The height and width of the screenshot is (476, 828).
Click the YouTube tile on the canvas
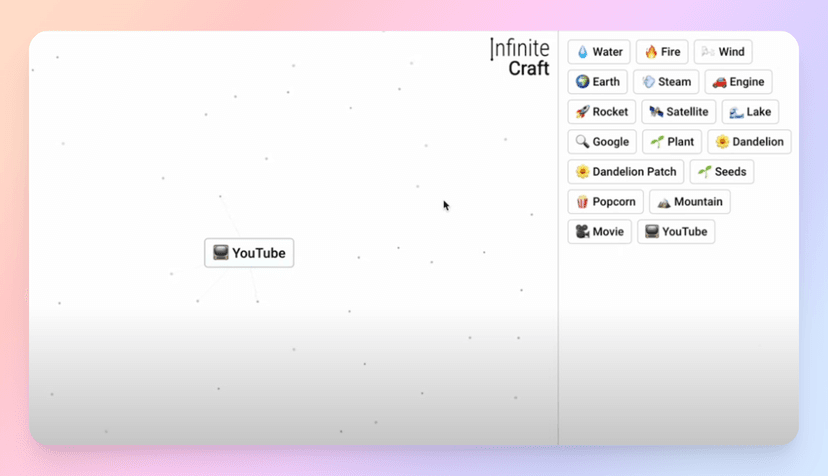coord(249,253)
